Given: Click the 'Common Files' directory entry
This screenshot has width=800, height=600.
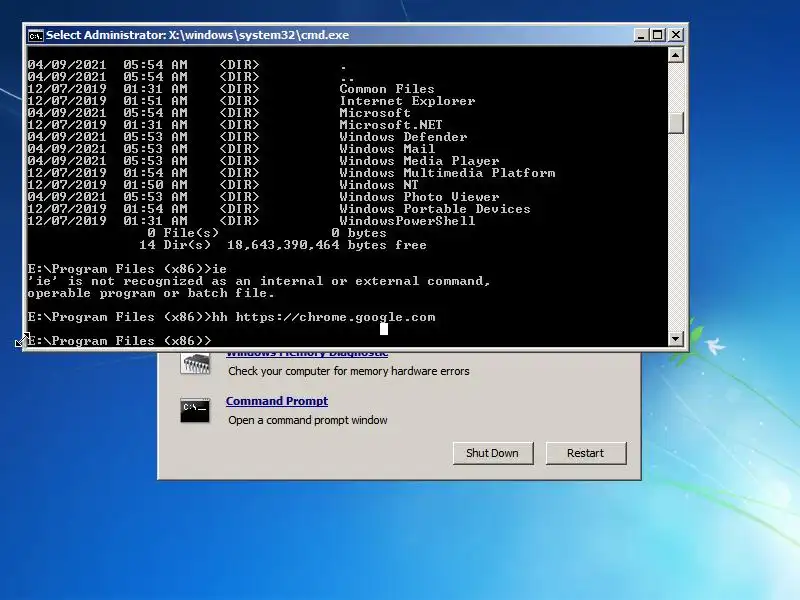Looking at the screenshot, I should pyautogui.click(x=387, y=89).
